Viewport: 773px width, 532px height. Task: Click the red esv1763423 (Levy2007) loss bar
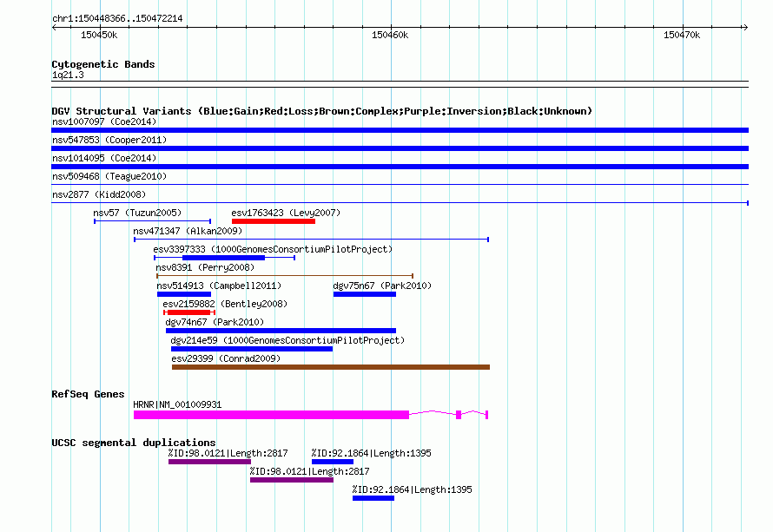point(274,221)
